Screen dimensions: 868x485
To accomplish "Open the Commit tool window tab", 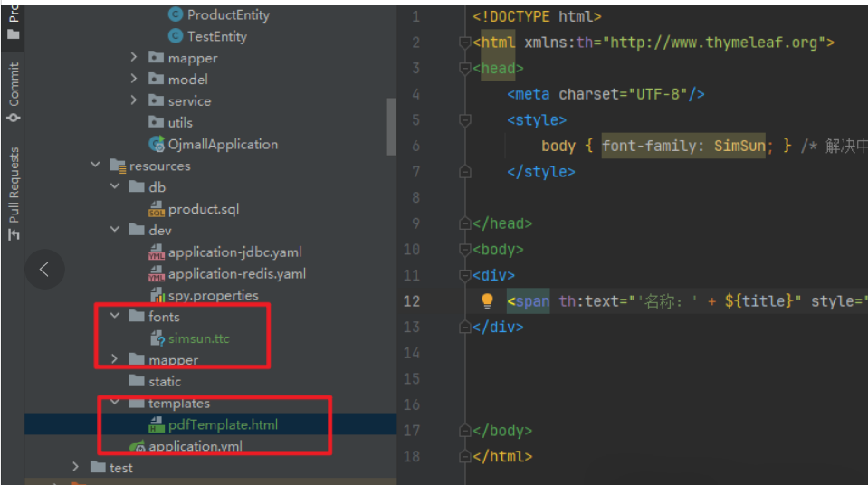I will (13, 92).
